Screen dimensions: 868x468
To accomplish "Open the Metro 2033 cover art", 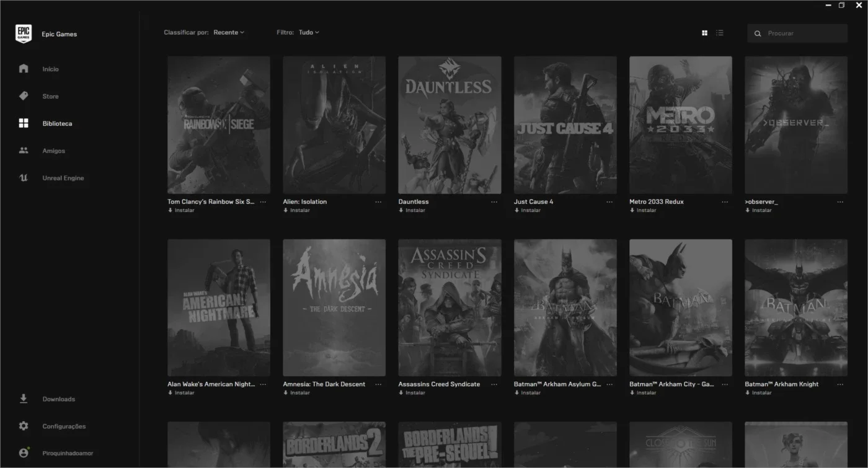I will (681, 125).
